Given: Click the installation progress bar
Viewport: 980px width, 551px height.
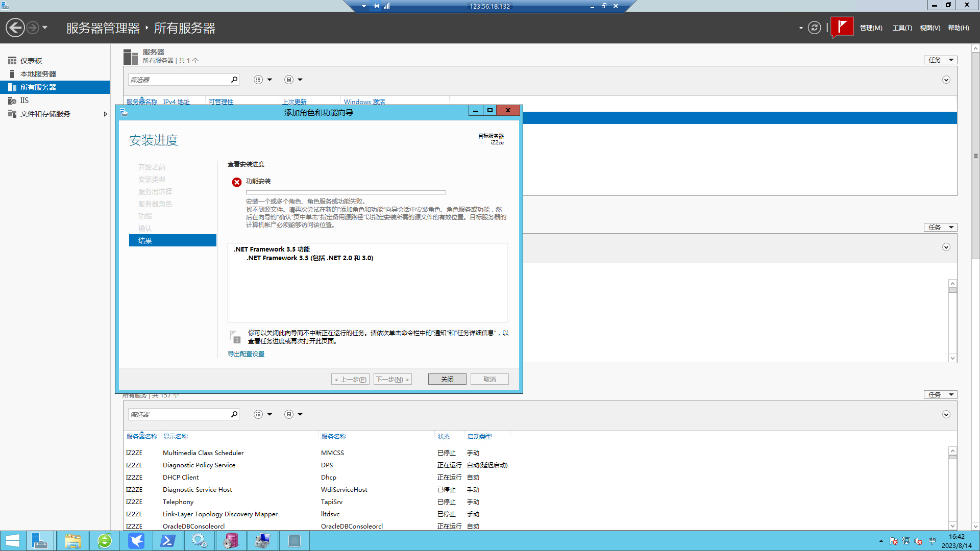Looking at the screenshot, I should (x=346, y=192).
